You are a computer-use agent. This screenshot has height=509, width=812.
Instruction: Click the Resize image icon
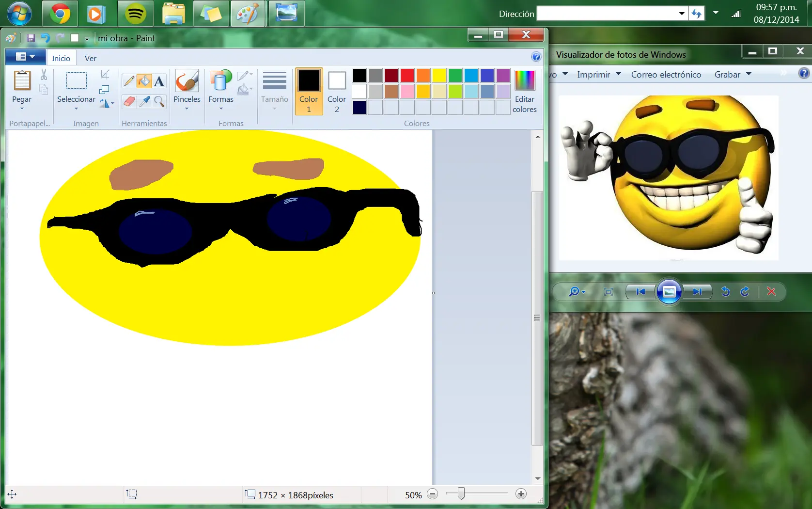104,90
